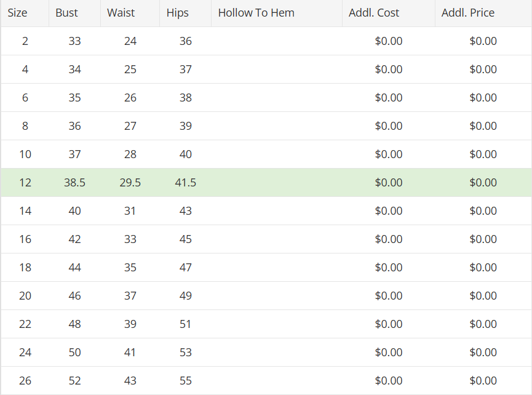
Task: Click the size 2 cell
Action: [x=25, y=41]
